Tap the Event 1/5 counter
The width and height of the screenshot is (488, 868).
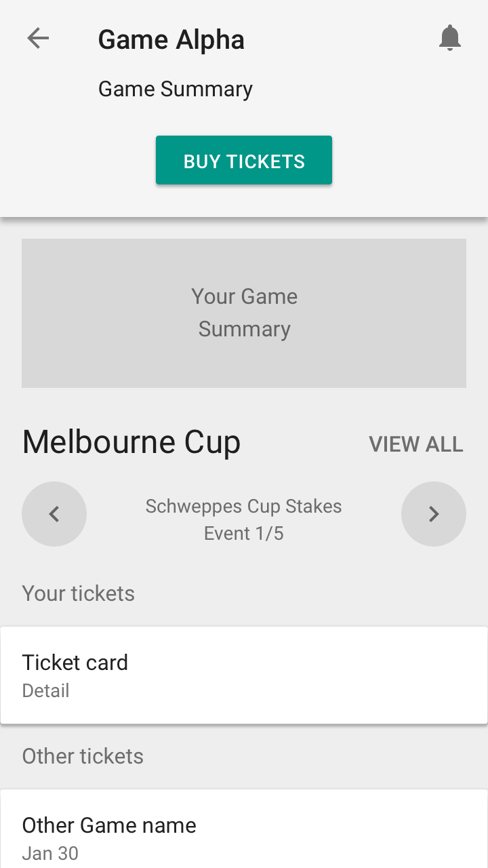(244, 534)
